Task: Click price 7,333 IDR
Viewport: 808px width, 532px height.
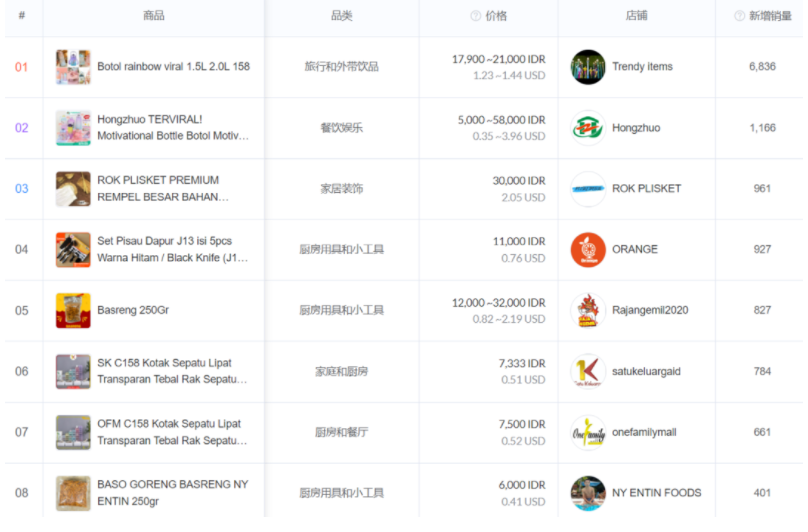Action: 522,364
